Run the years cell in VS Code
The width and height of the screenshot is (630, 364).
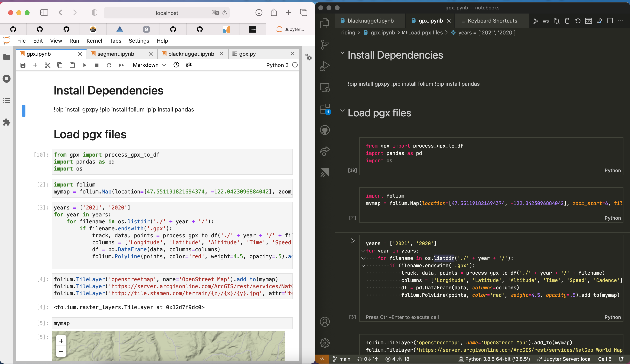coord(352,241)
